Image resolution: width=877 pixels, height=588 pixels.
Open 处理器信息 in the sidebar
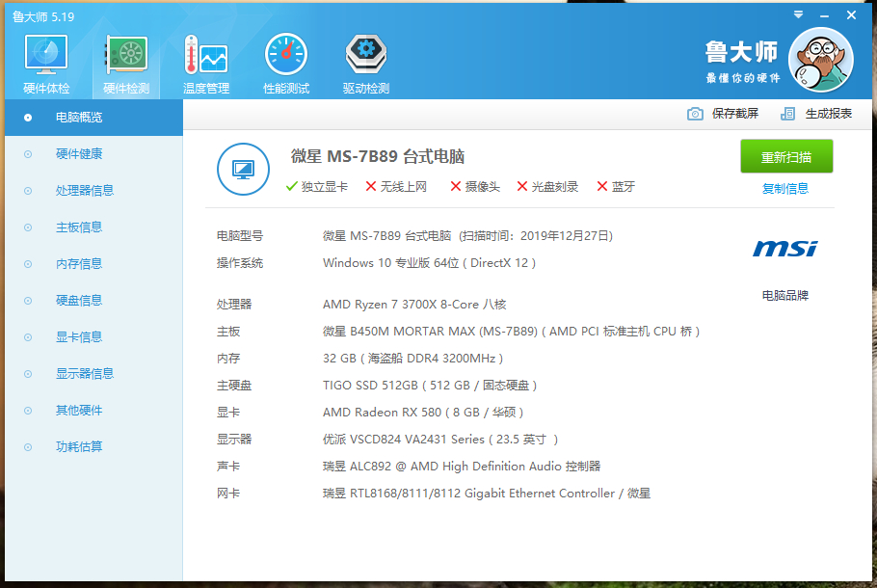point(94,191)
